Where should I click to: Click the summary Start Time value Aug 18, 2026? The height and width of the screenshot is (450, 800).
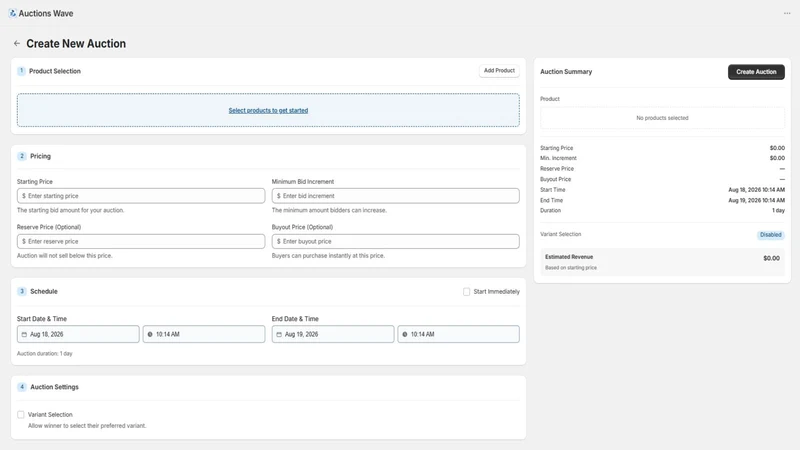tap(756, 190)
